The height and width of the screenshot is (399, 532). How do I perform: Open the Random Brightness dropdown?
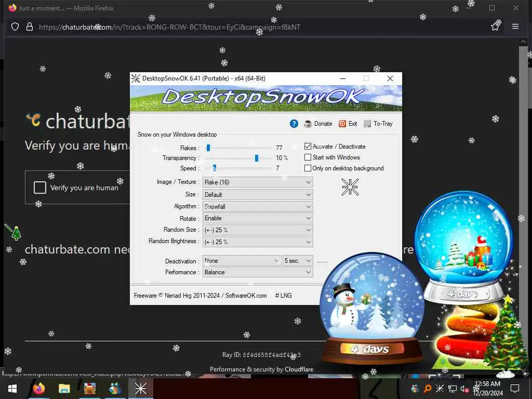click(x=258, y=242)
